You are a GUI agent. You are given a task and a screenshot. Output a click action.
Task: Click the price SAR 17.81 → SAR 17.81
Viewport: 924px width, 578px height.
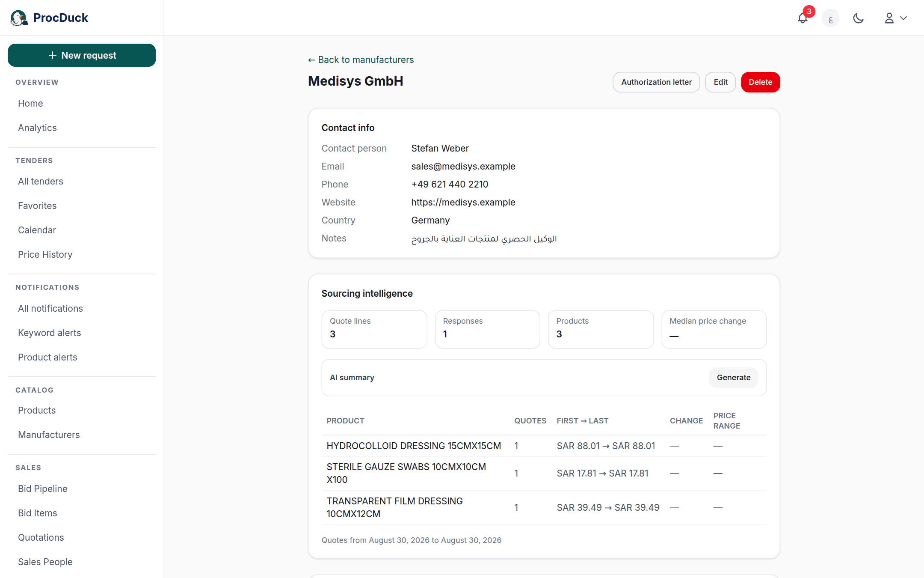pyautogui.click(x=602, y=473)
